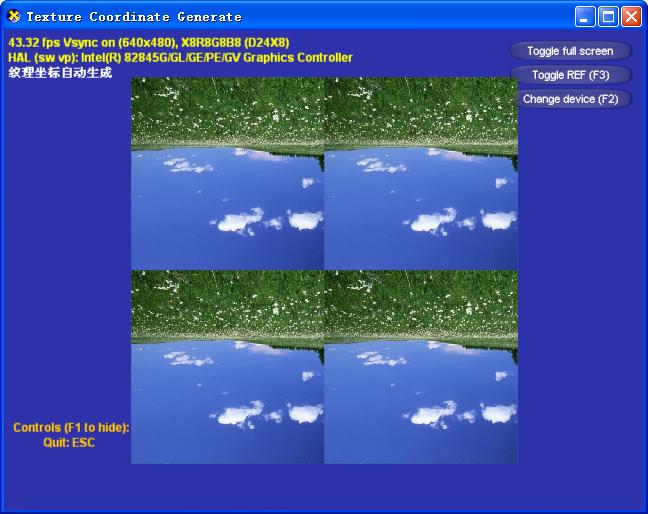
Task: Click the fps Vsync status text line
Action: (149, 43)
